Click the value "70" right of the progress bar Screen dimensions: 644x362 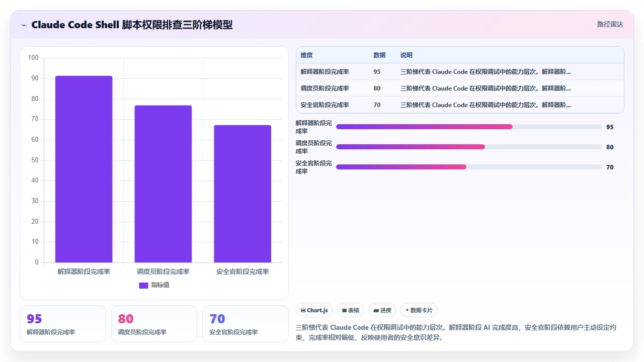coord(610,167)
